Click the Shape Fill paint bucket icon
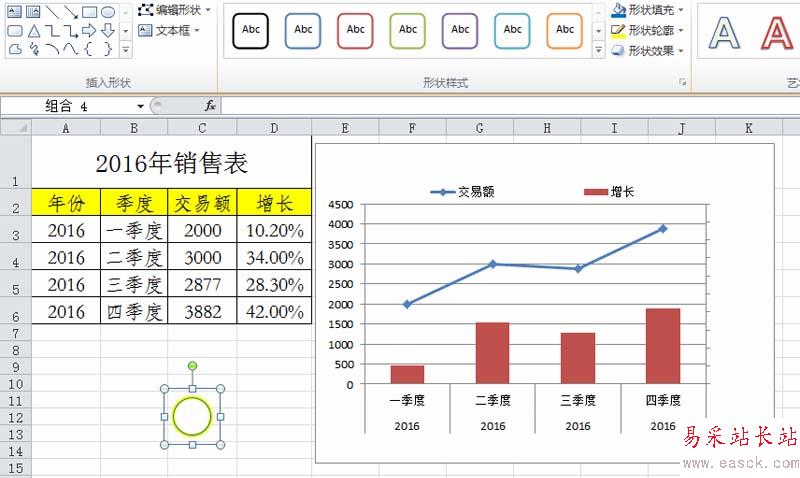 click(x=618, y=10)
